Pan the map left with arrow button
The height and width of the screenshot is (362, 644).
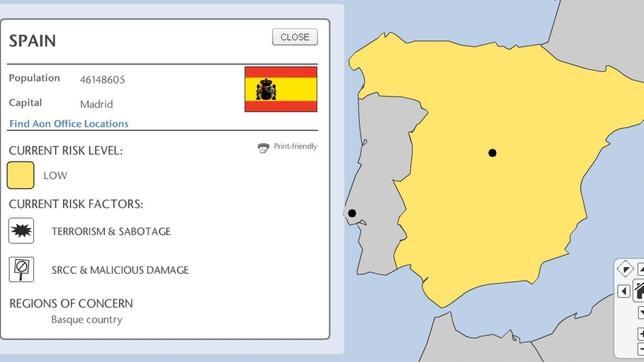624,291
